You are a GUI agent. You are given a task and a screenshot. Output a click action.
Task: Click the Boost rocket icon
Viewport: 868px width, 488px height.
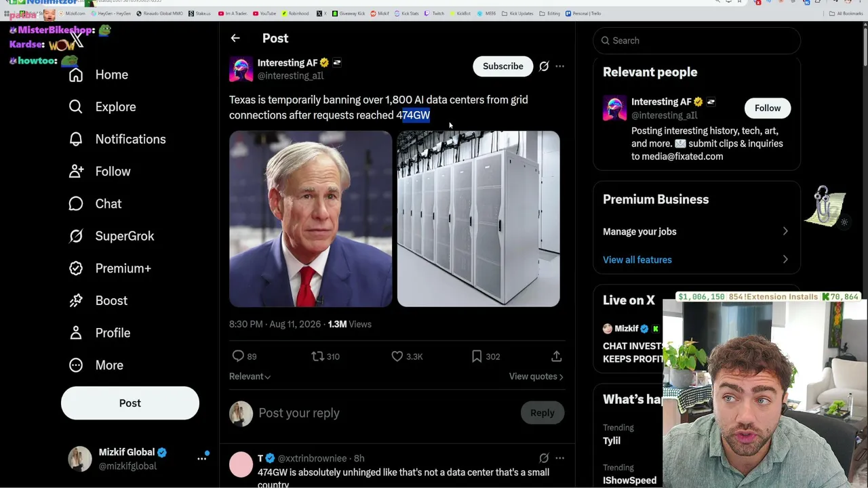[x=76, y=300]
